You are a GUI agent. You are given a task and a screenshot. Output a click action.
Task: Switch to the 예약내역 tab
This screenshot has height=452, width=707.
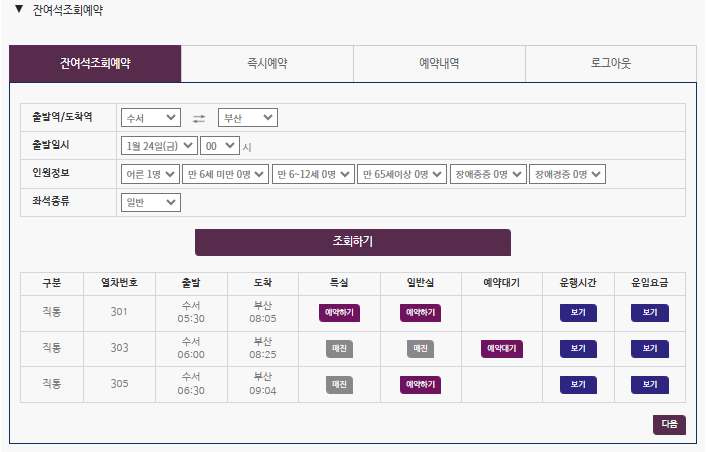[439, 63]
